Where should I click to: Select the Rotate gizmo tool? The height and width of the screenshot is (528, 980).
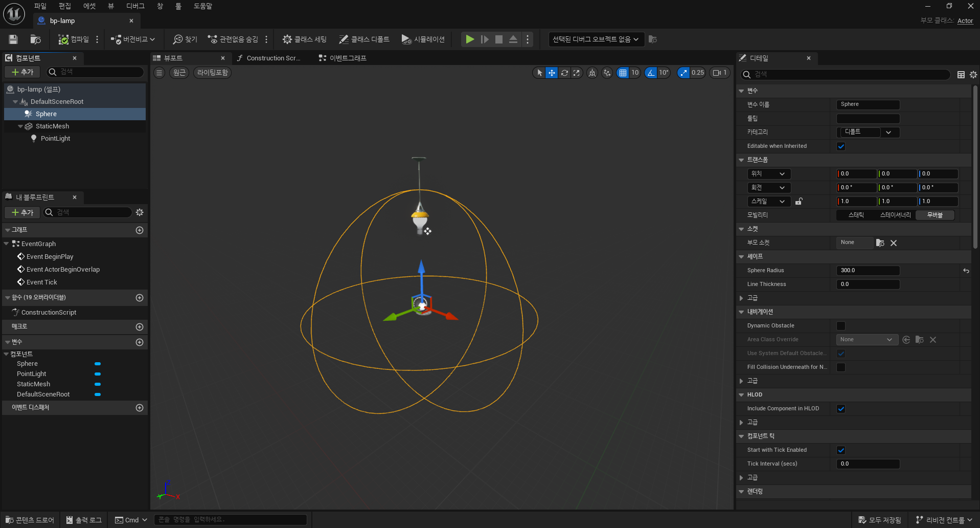564,73
